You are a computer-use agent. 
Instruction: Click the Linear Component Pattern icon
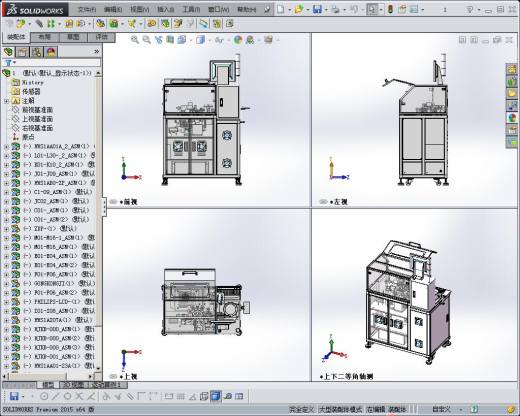[x=51, y=24]
